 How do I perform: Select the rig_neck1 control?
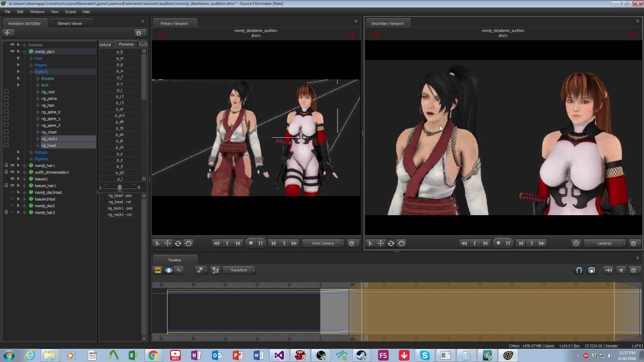(x=49, y=139)
